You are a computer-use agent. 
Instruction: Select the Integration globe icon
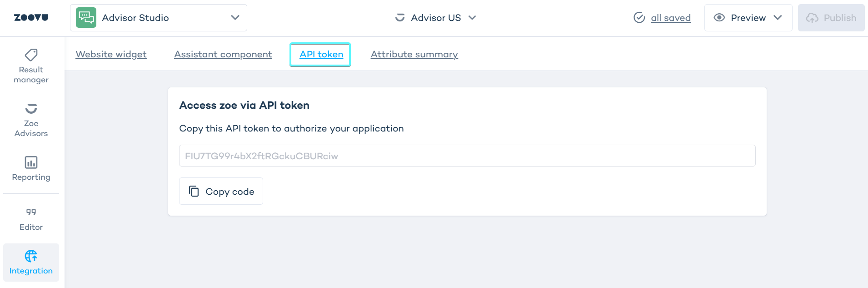pyautogui.click(x=31, y=256)
